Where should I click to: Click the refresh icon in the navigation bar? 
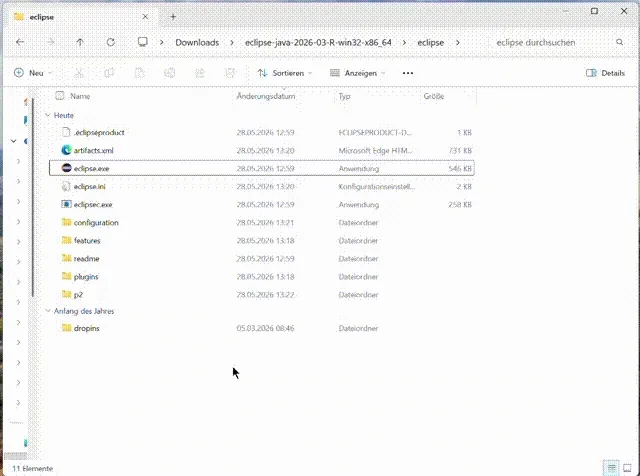point(111,42)
